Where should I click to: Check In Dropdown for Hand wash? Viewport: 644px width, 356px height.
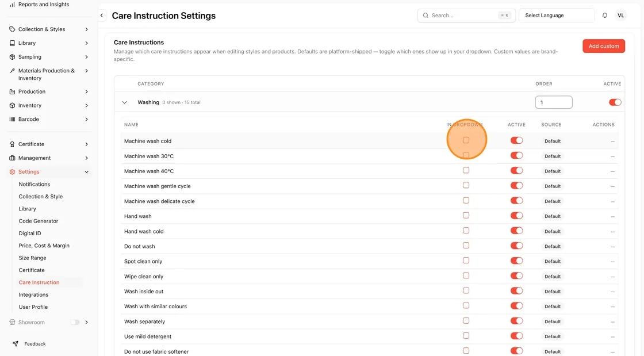tap(466, 215)
